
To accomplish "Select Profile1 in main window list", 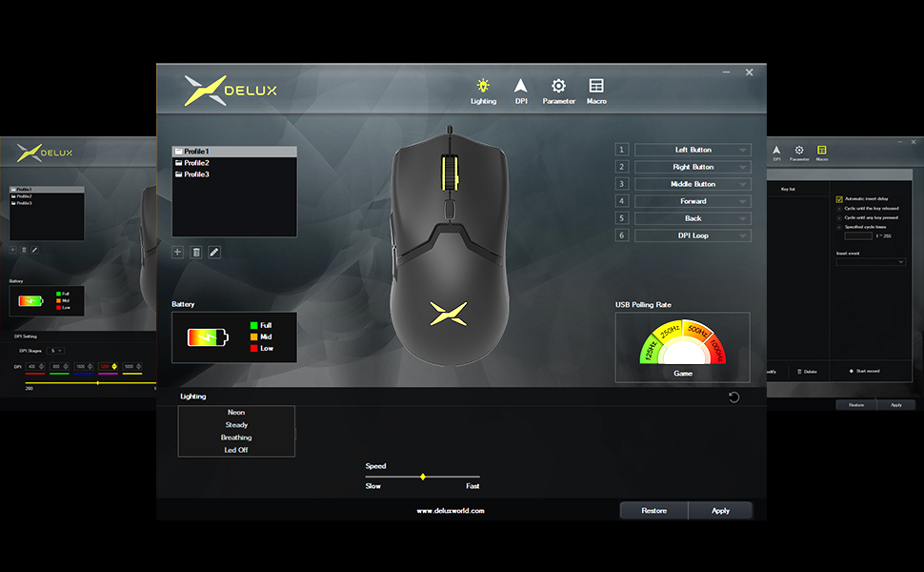I will 234,152.
